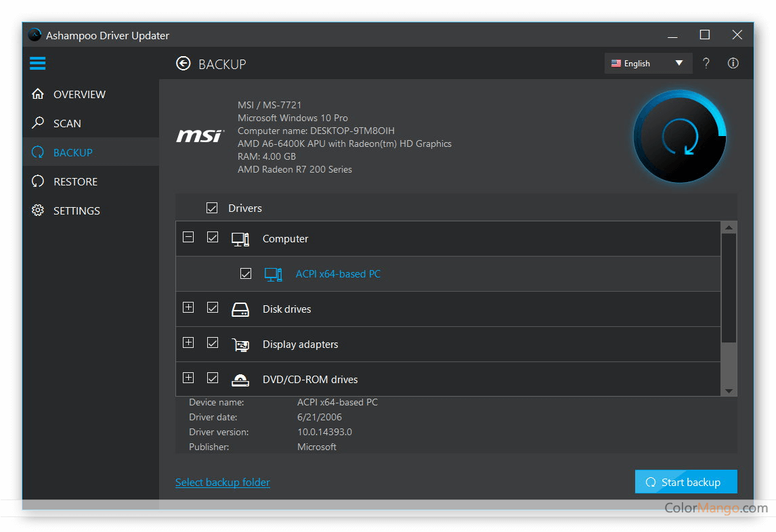Go to the OVERVIEW section
776x532 pixels.
pyautogui.click(x=79, y=94)
